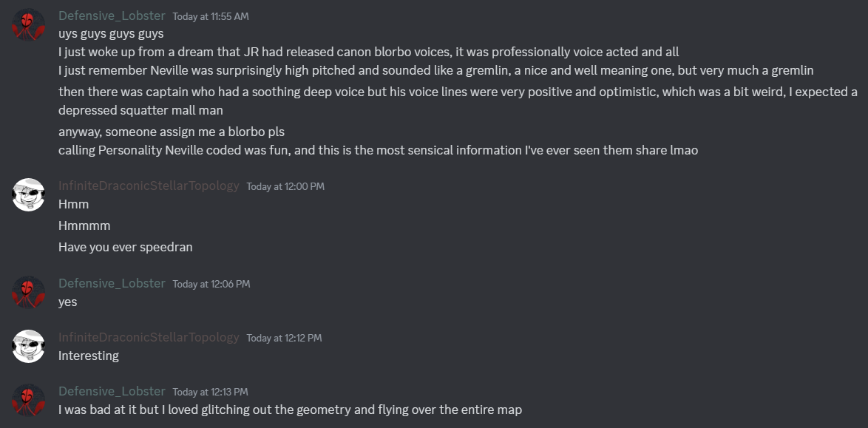Click the Defensive_Lobster username above "yes"
Screen dimensions: 868x428
112,283
